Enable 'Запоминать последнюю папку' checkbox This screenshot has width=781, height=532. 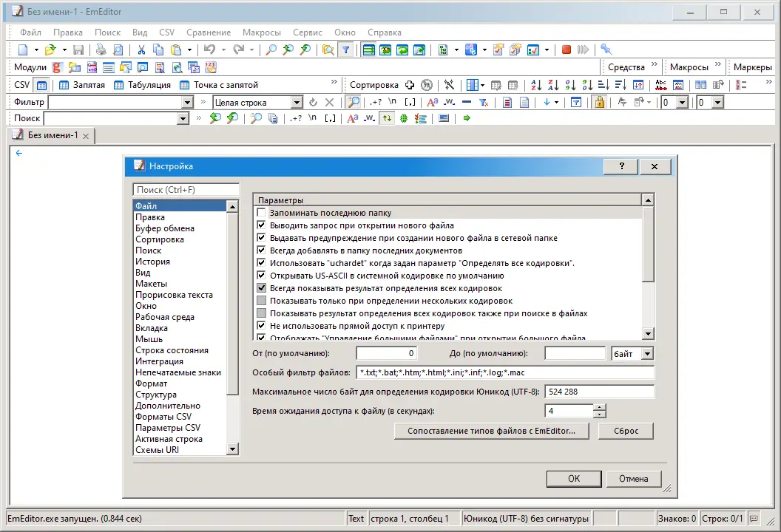click(x=261, y=213)
